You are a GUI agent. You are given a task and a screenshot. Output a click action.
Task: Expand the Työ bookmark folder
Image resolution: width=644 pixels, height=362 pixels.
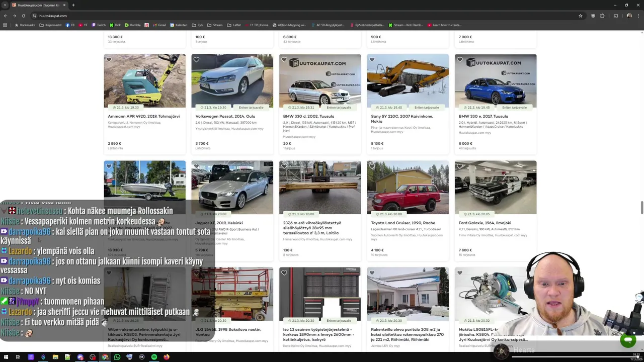[x=197, y=25]
